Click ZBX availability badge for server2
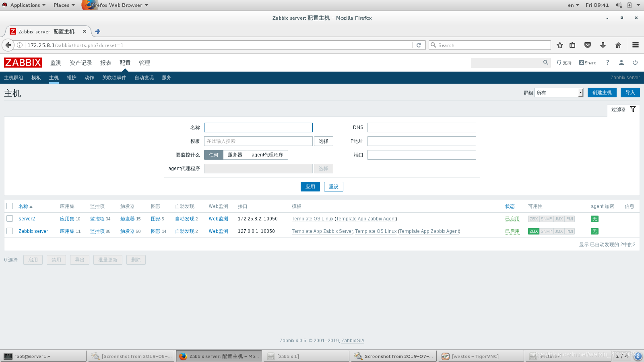This screenshot has height=362, width=644. 533,219
